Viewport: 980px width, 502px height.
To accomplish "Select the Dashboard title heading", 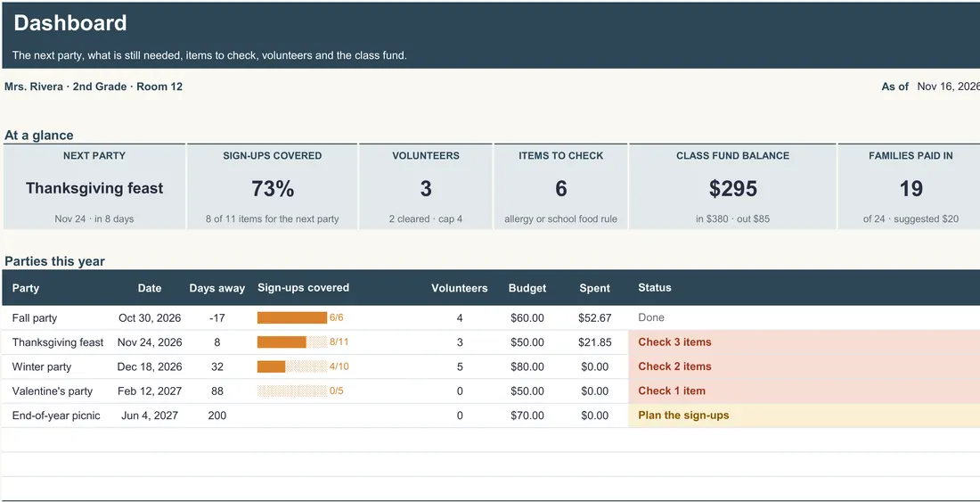I will [x=70, y=23].
